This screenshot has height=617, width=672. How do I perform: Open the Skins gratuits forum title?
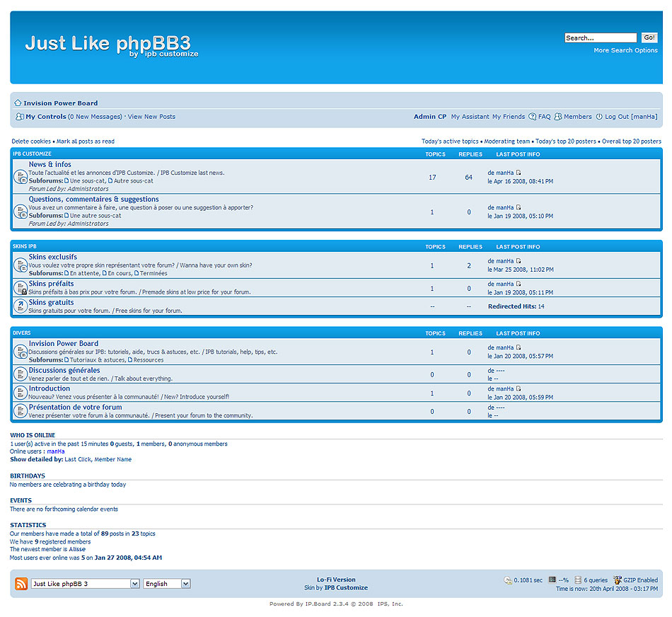coord(51,302)
